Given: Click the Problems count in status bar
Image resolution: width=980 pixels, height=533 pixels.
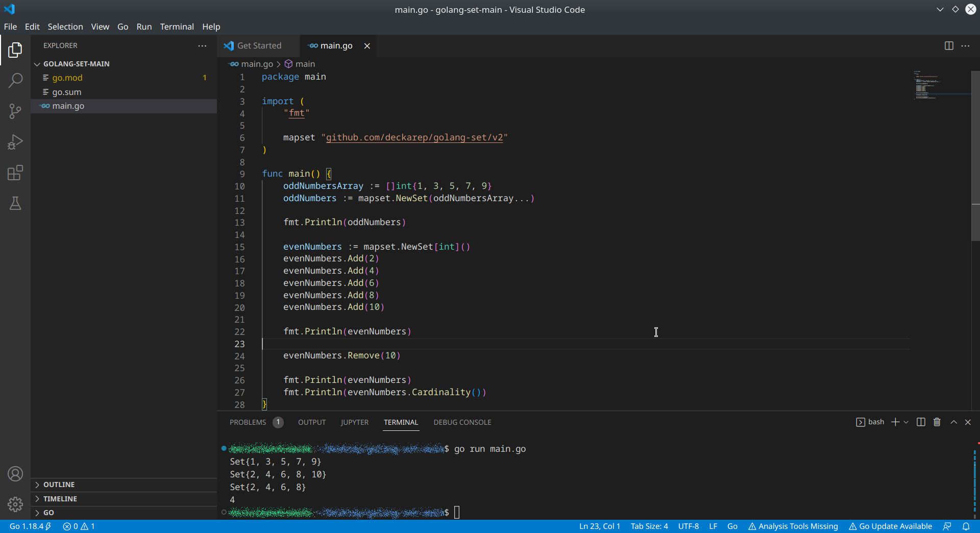Looking at the screenshot, I should point(79,526).
